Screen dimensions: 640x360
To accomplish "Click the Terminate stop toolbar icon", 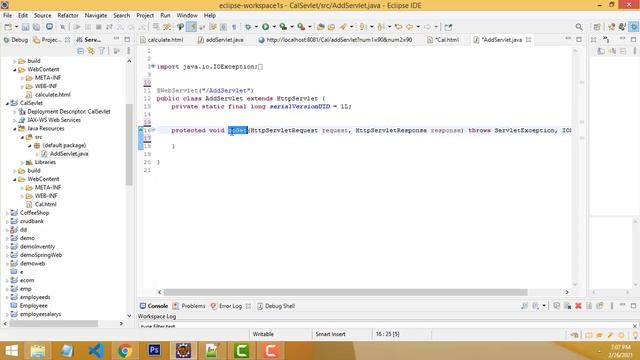I will click(x=98, y=27).
